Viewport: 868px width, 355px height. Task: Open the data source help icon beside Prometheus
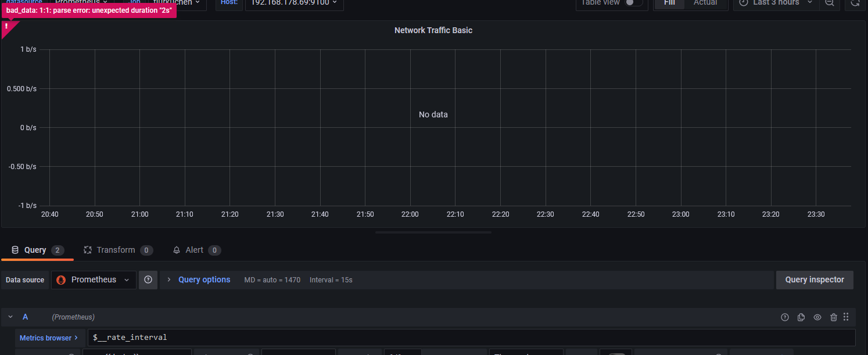pyautogui.click(x=148, y=279)
